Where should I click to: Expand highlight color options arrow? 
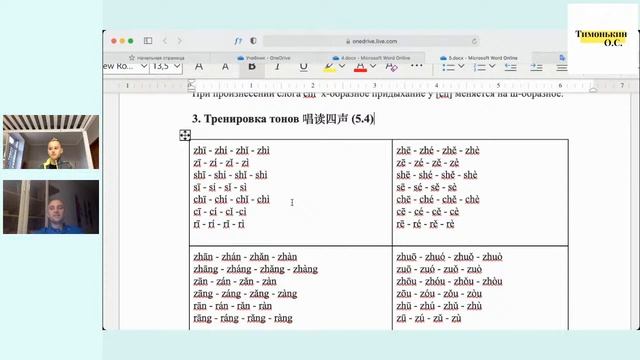pos(342,66)
